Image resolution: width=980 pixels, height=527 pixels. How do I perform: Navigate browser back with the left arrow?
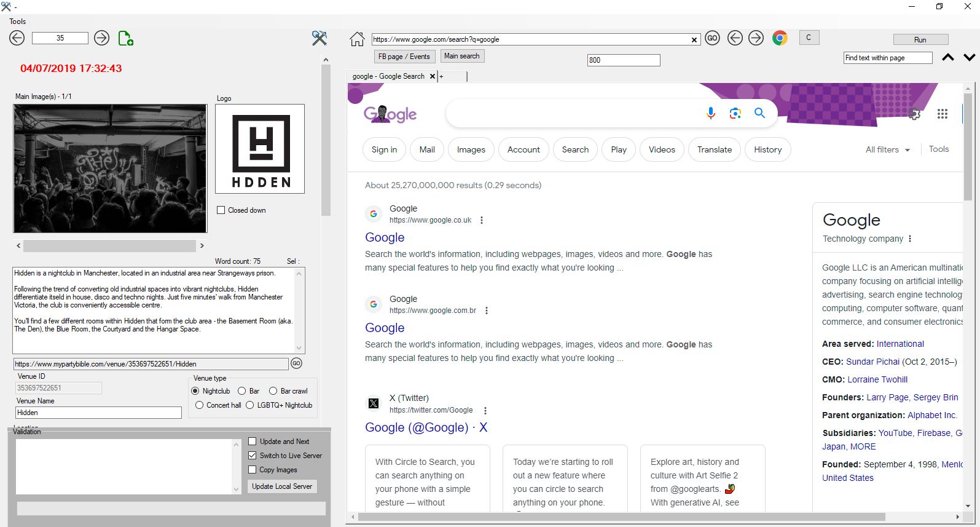click(735, 38)
